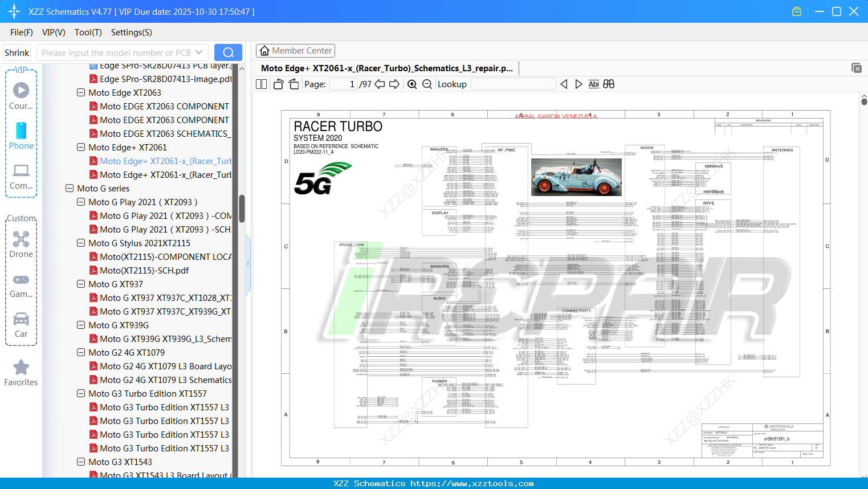Zoom out of the schematic view
This screenshot has height=489, width=868.
426,84
